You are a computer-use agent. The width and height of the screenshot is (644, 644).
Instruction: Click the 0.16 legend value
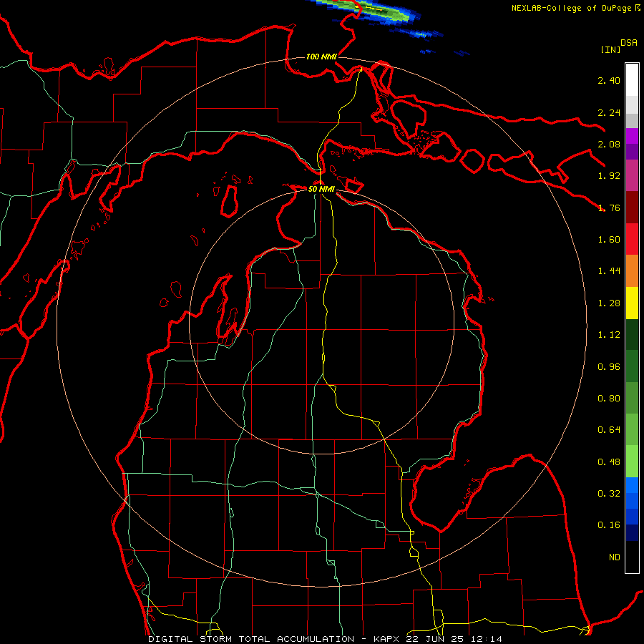609,525
